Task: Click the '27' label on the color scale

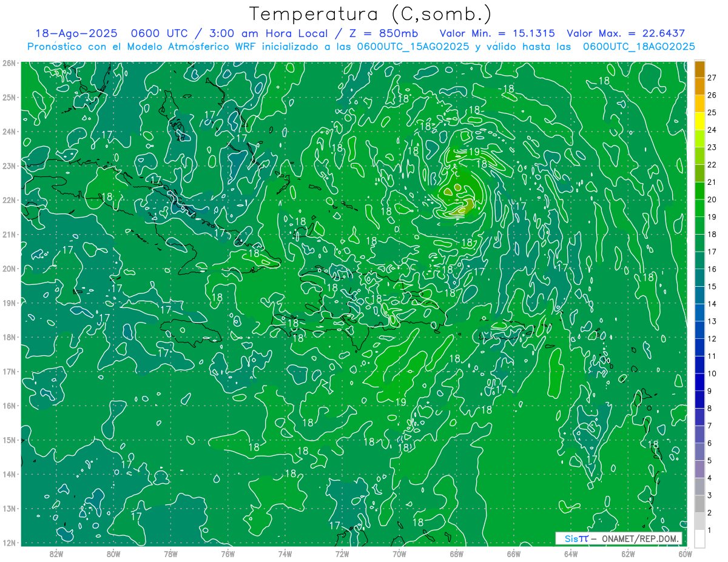Action: click(x=712, y=78)
